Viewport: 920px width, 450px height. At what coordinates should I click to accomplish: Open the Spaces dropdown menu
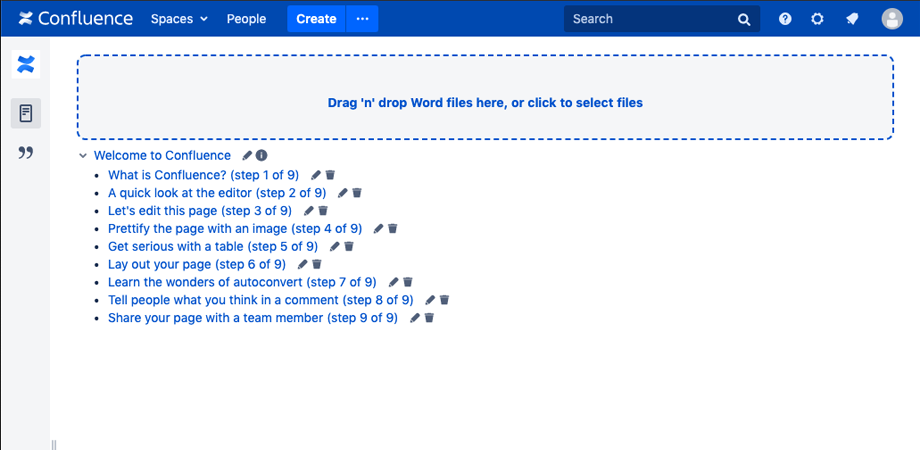coord(180,19)
